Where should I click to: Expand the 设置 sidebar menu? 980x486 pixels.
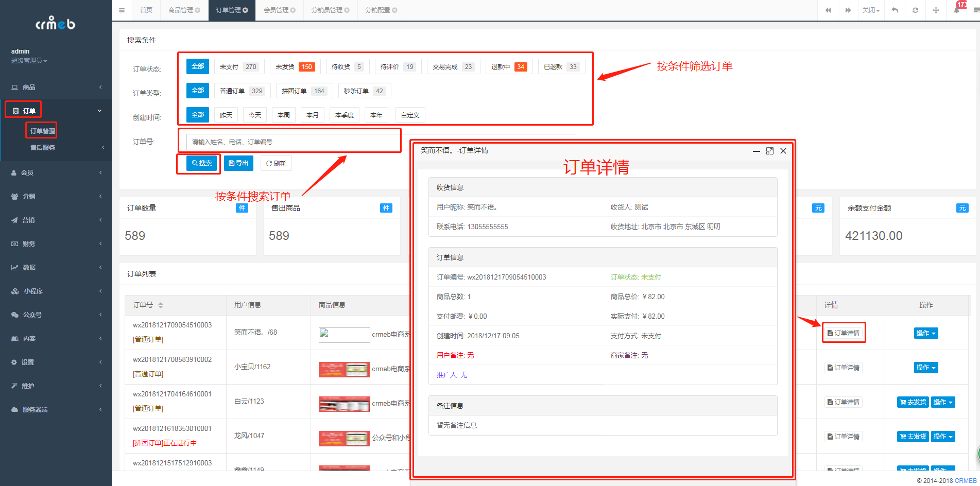(x=56, y=362)
